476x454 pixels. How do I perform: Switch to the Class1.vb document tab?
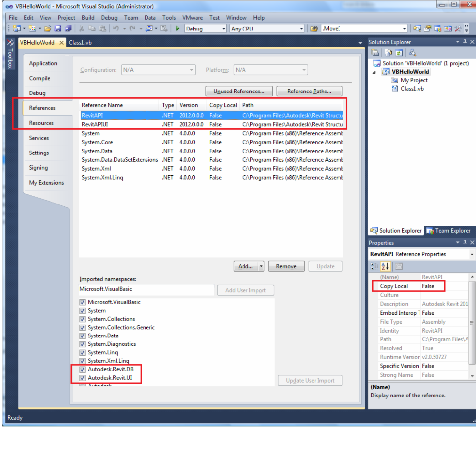pyautogui.click(x=80, y=43)
